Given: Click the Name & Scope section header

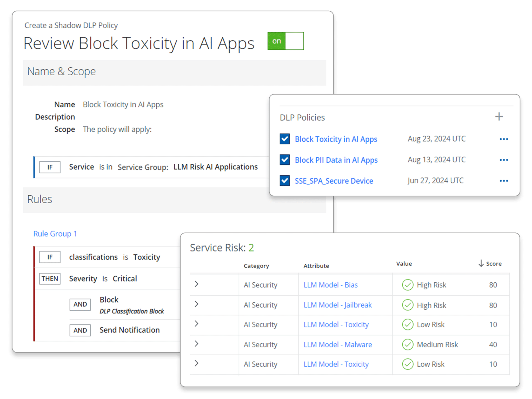Looking at the screenshot, I should (62, 72).
